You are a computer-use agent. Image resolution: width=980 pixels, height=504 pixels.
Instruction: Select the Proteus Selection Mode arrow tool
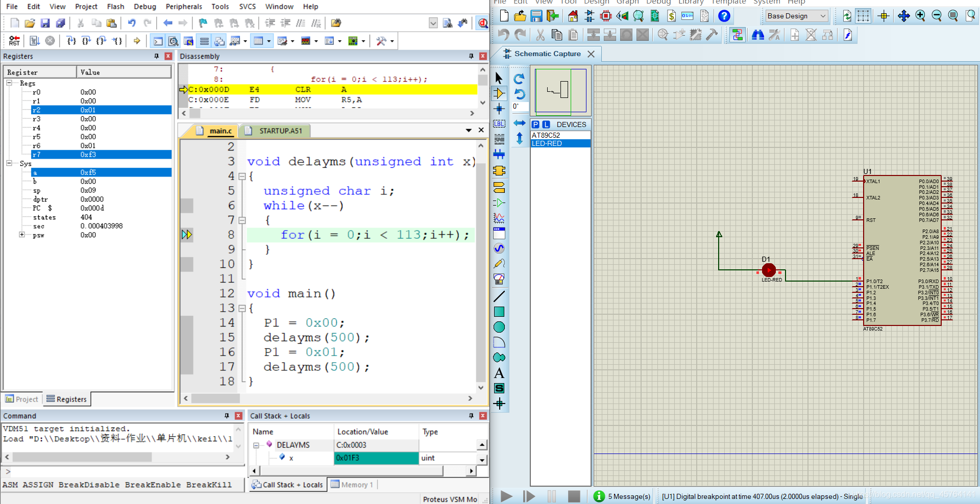point(499,78)
